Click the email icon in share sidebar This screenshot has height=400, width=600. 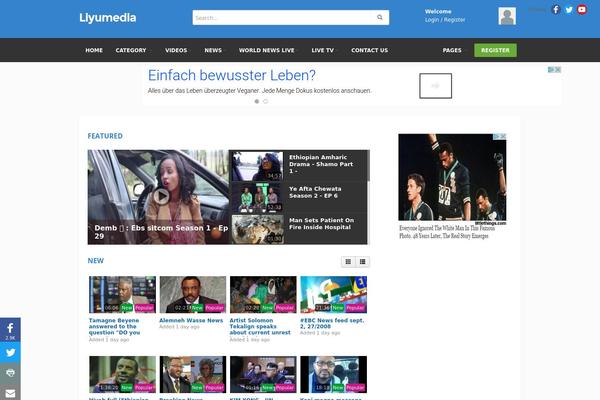[10, 392]
